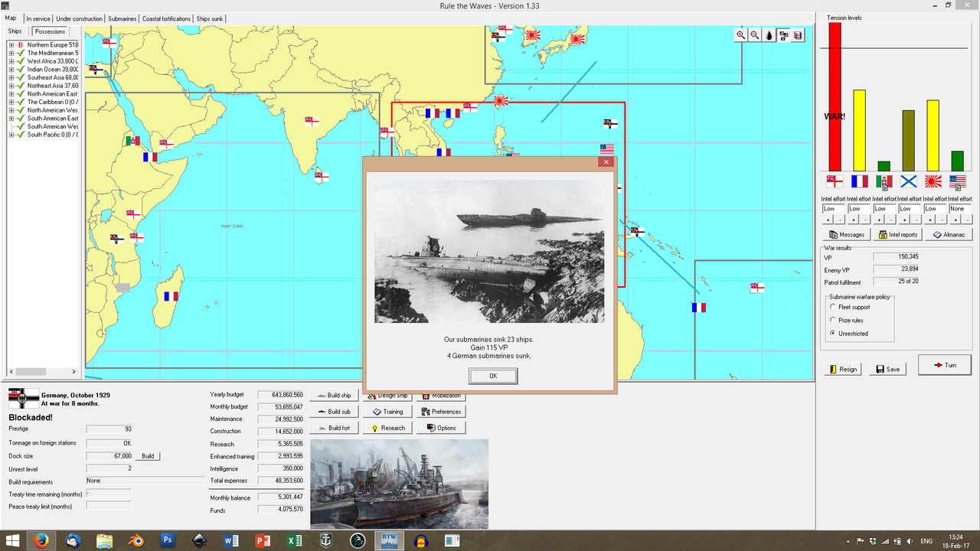Viewport: 980px width, 551px height.
Task: Select the Fleet support submarine warfare policy
Action: [833, 307]
